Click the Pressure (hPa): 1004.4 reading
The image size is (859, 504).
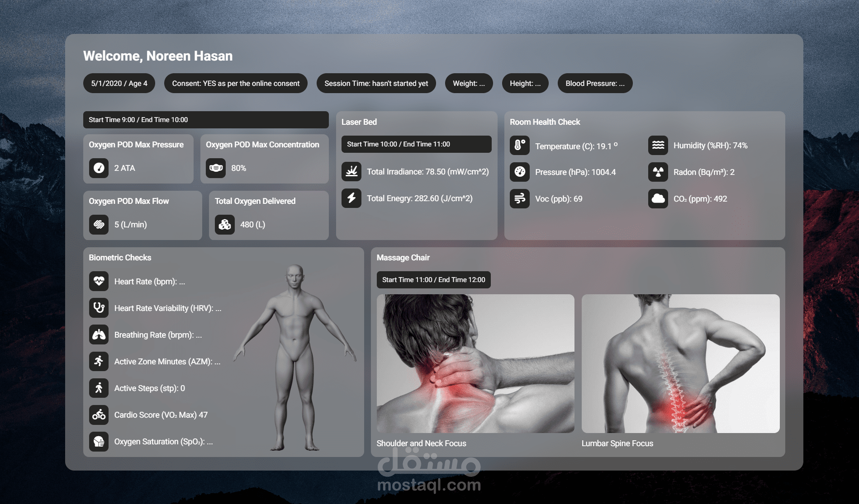coord(575,172)
